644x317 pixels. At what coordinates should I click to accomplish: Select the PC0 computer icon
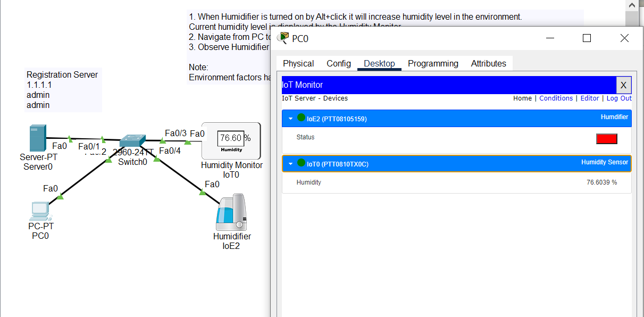(x=40, y=211)
